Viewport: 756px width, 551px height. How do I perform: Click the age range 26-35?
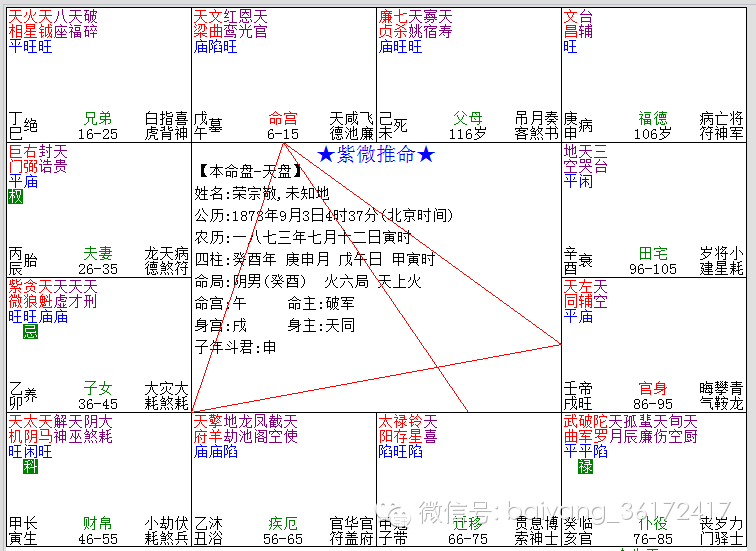click(x=98, y=269)
